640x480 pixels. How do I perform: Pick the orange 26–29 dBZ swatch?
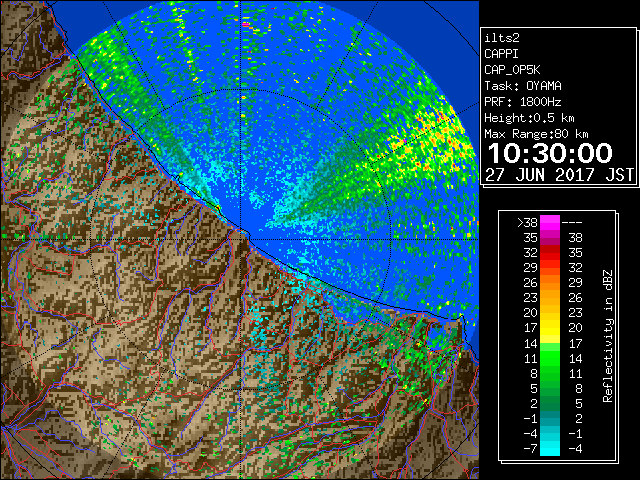click(550, 282)
